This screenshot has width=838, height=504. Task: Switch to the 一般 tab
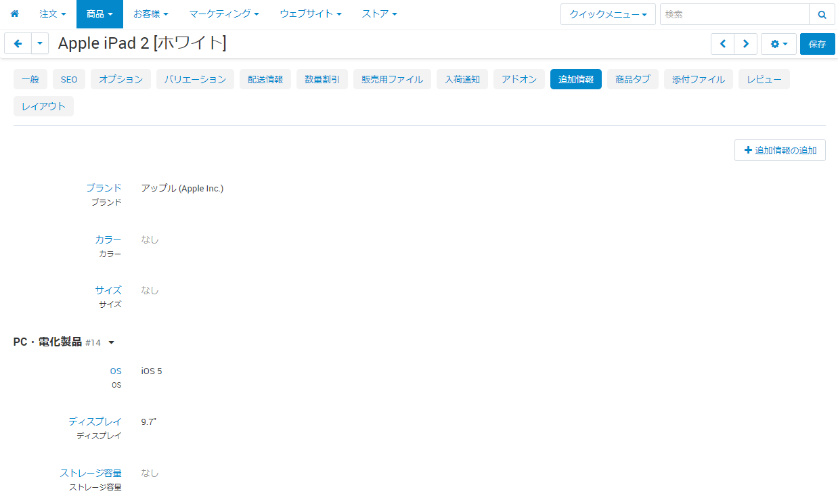tap(30, 79)
